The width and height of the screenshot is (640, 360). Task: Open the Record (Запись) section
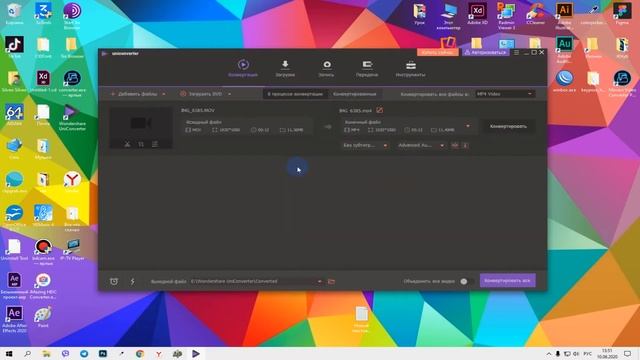tap(327, 68)
